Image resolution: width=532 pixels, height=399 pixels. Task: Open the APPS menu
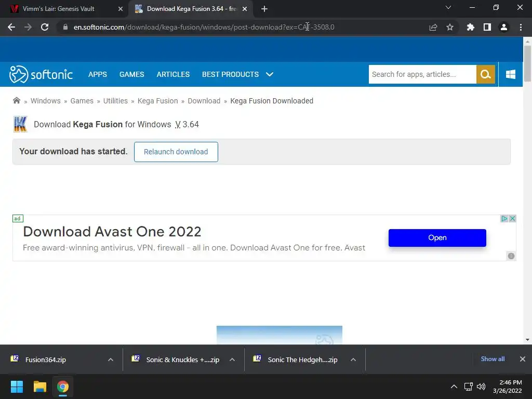click(97, 74)
